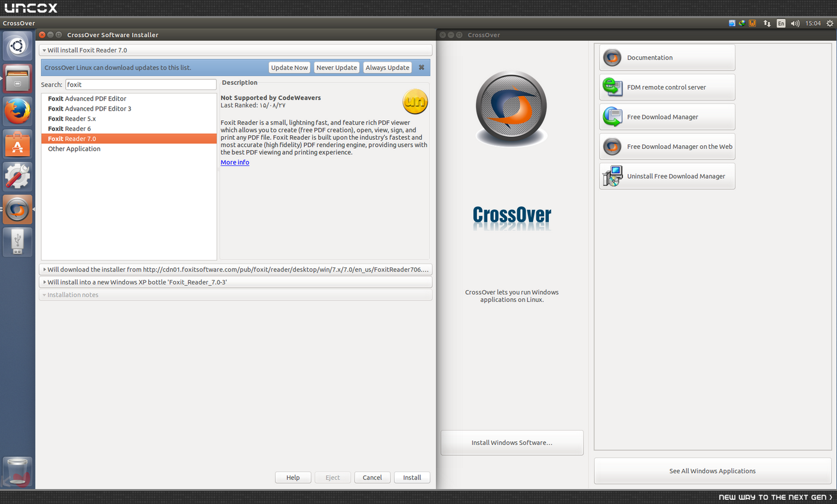Click the Cancel button

(372, 478)
